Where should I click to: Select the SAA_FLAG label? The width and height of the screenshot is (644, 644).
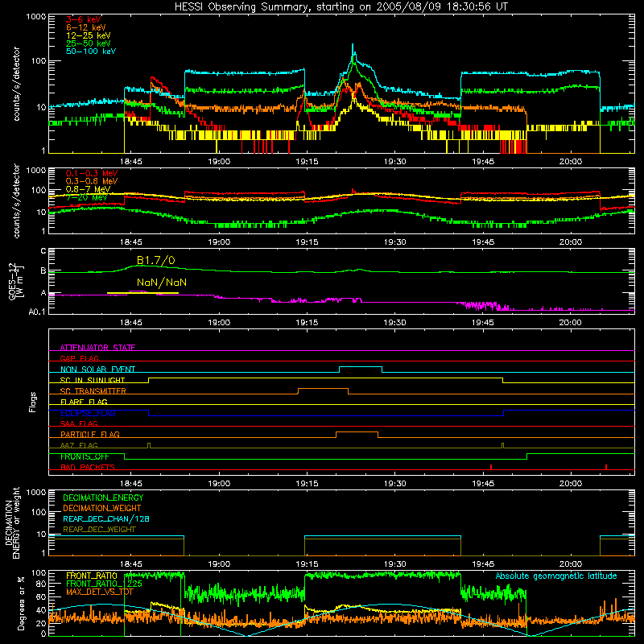(x=79, y=423)
